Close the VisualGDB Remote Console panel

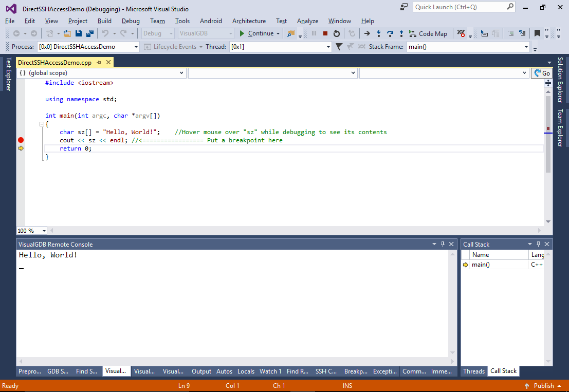[x=451, y=244]
